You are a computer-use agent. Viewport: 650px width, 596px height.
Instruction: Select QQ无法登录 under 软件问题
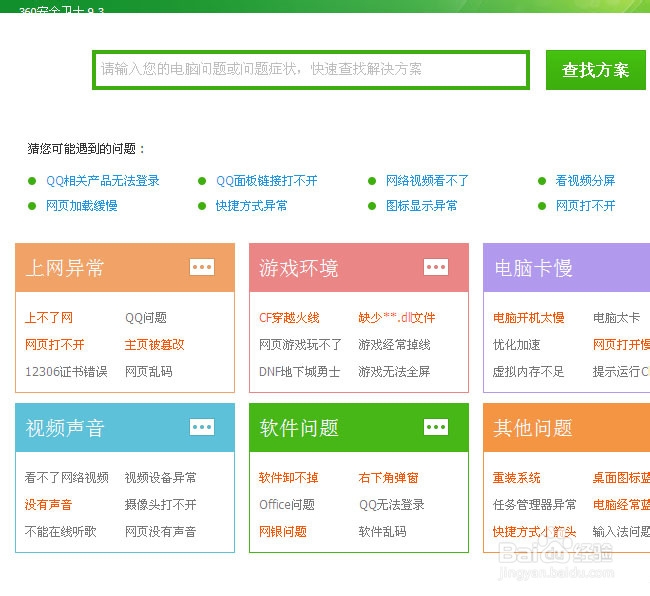click(392, 505)
